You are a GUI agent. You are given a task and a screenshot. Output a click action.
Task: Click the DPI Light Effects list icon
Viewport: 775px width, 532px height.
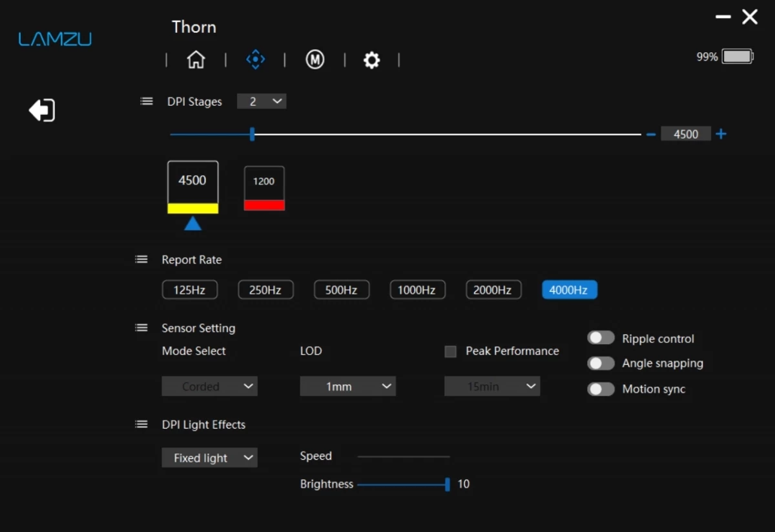141,424
